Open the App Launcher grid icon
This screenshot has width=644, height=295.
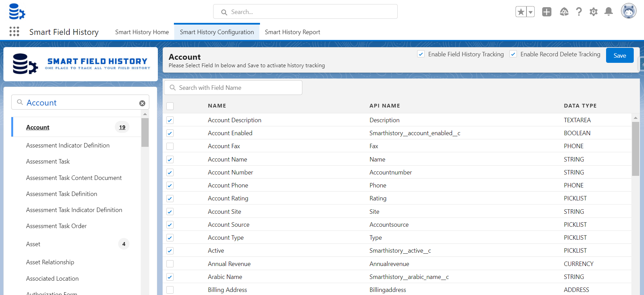point(14,32)
